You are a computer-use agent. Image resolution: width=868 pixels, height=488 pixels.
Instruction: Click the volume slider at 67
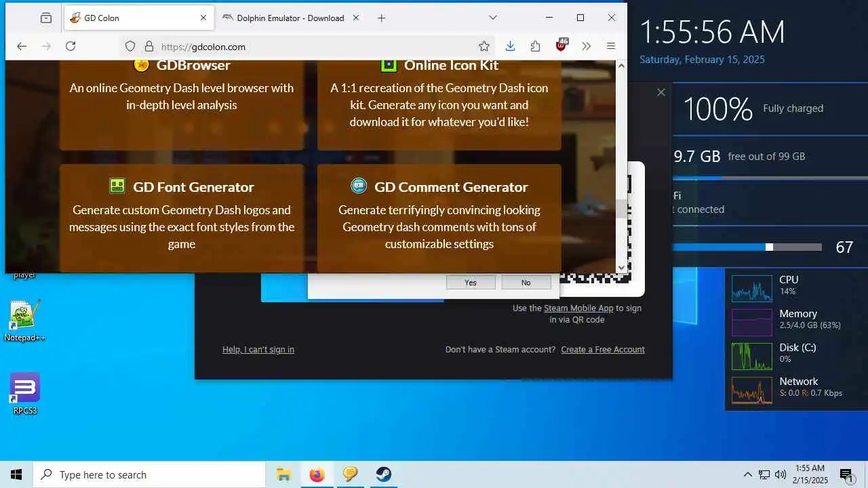[x=747, y=247]
